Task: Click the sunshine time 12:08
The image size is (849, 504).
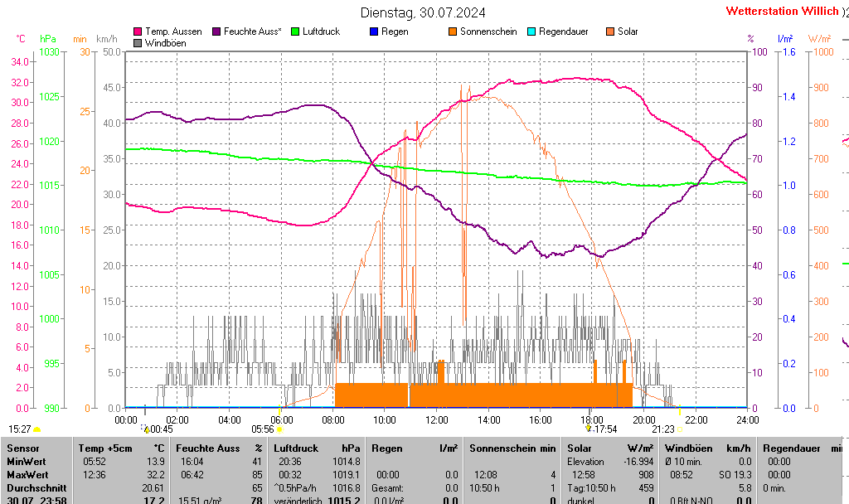Action: coord(486,475)
